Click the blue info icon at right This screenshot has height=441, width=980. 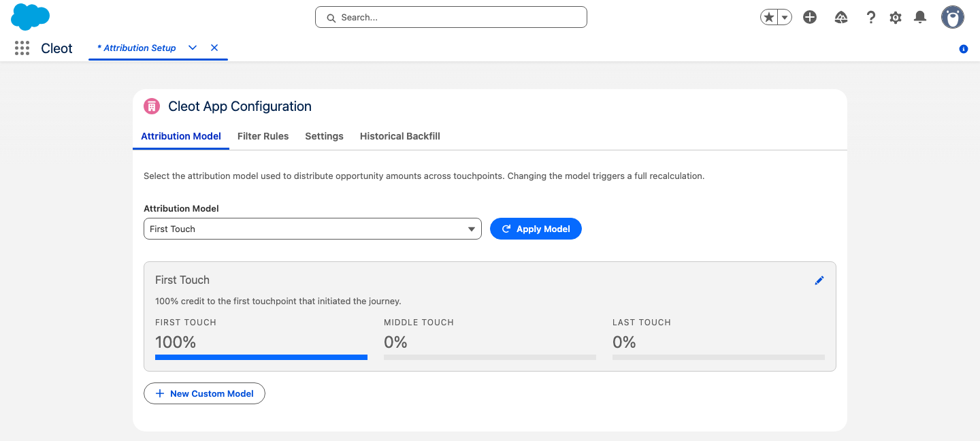[964, 49]
